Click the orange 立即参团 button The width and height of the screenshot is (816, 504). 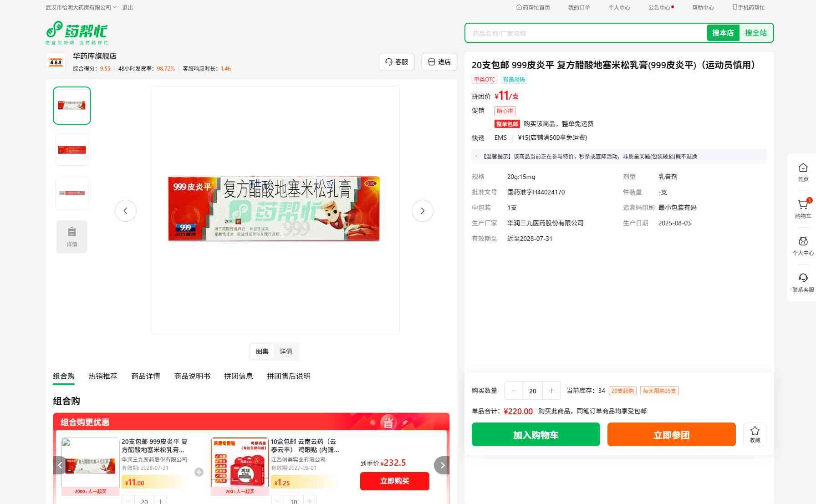671,434
